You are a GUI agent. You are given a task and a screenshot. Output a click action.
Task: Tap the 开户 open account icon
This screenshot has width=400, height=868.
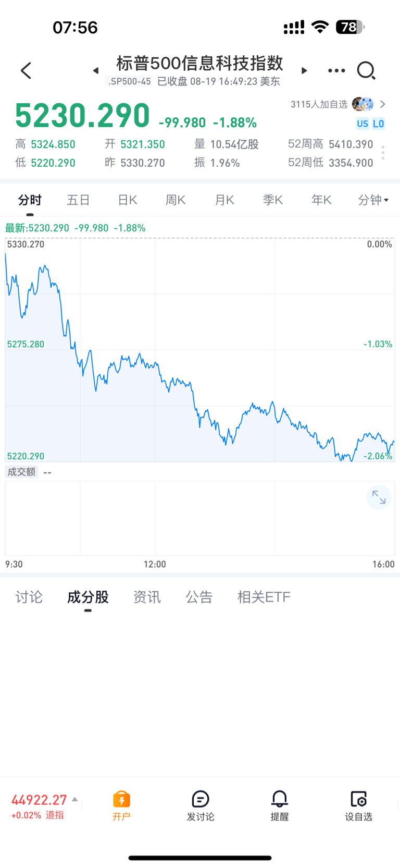pos(121,805)
